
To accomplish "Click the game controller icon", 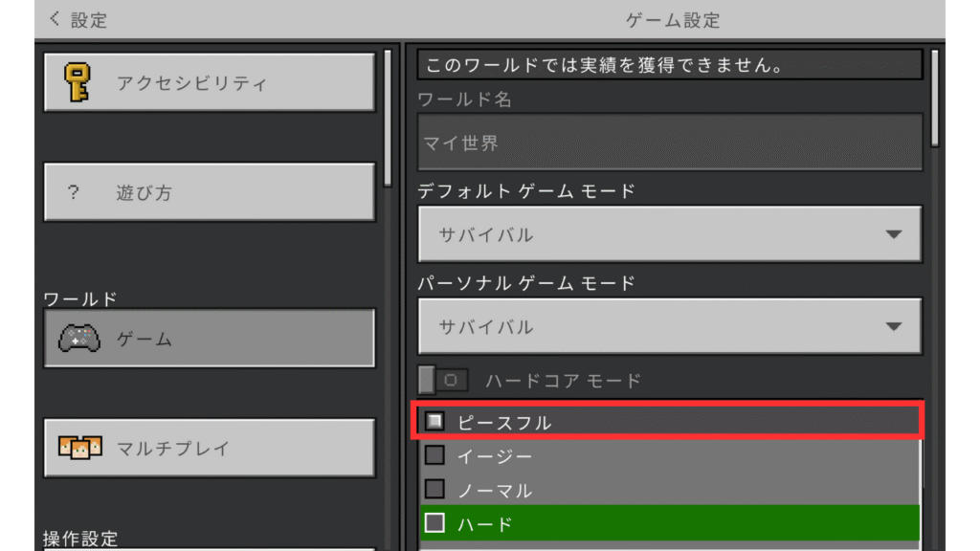I will [79, 339].
